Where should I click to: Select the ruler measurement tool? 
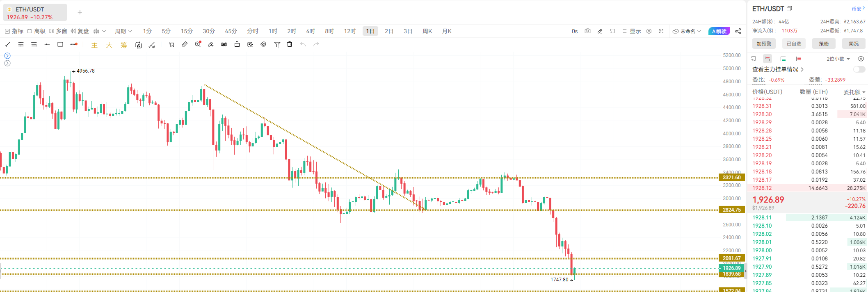(x=185, y=44)
